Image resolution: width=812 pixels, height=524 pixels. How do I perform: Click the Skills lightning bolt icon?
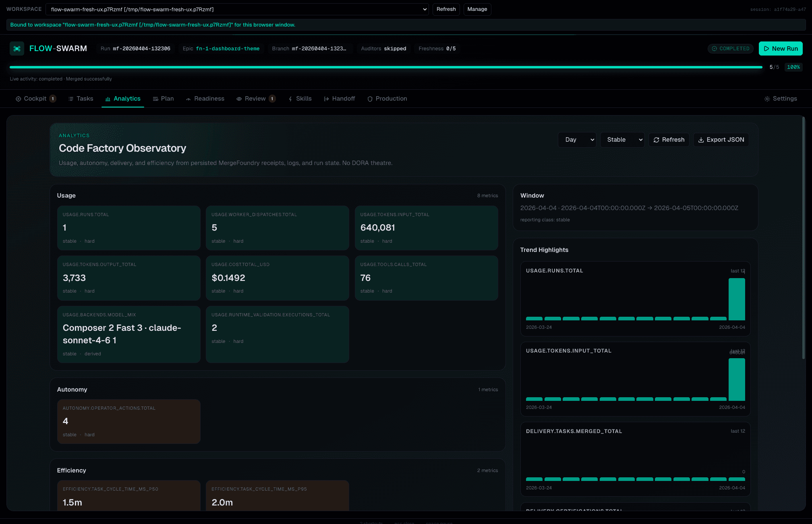click(290, 99)
